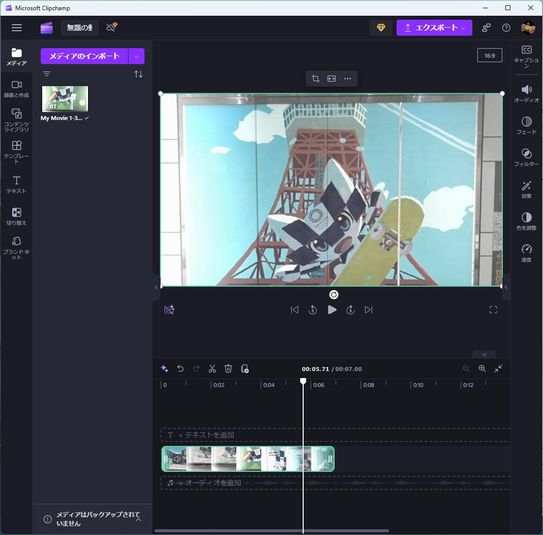
Task: Open the フィルター filters panel
Action: 526,158
